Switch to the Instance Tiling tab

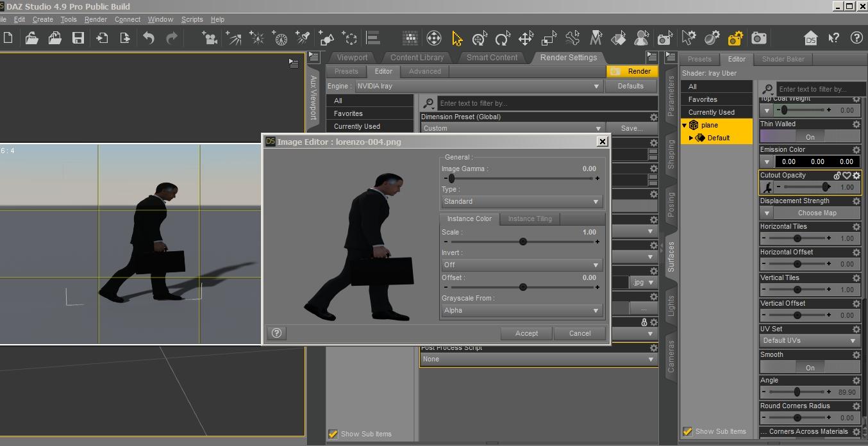point(530,219)
